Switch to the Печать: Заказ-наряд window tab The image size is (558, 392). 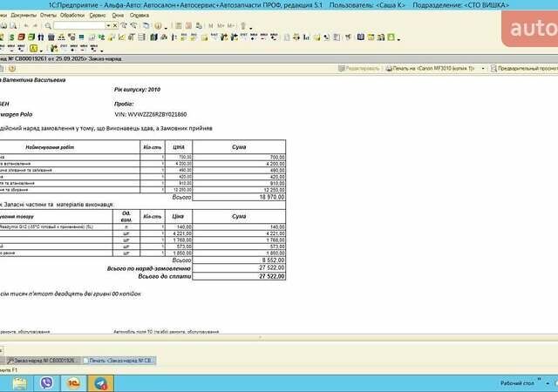point(120,359)
